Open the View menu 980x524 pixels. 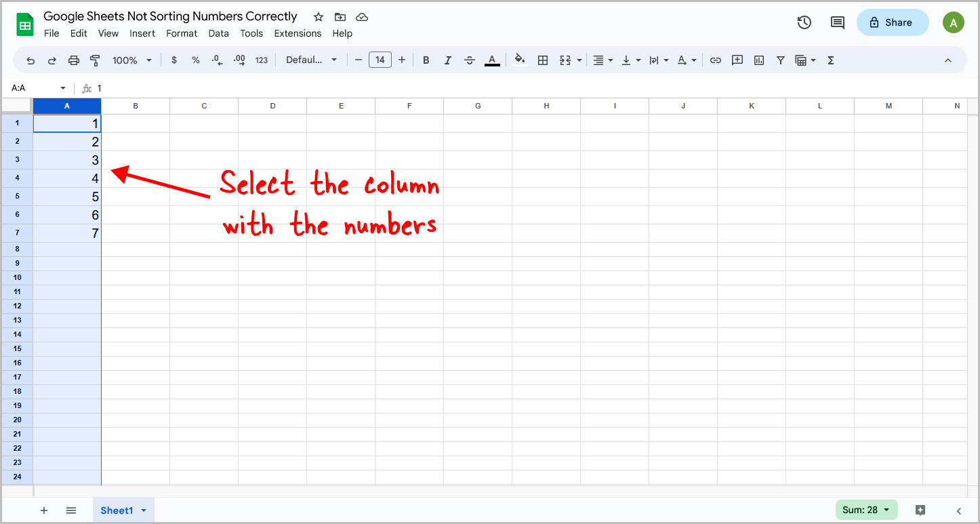click(x=108, y=33)
